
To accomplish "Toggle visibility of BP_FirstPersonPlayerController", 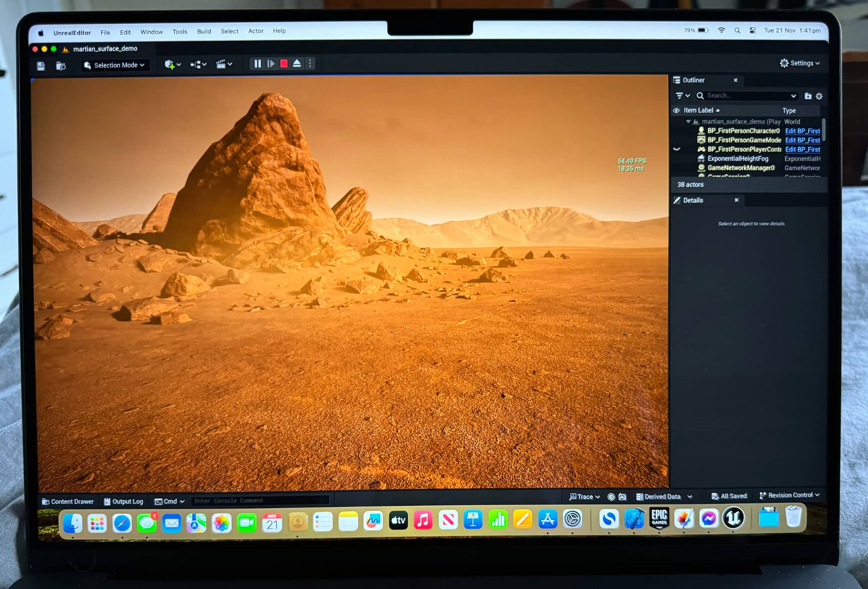I will point(676,149).
